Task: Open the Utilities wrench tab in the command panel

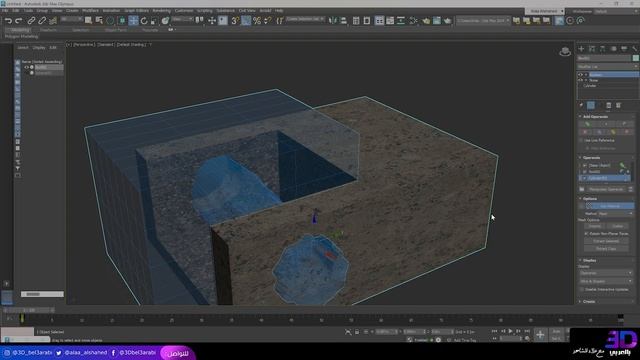Action: click(x=635, y=49)
